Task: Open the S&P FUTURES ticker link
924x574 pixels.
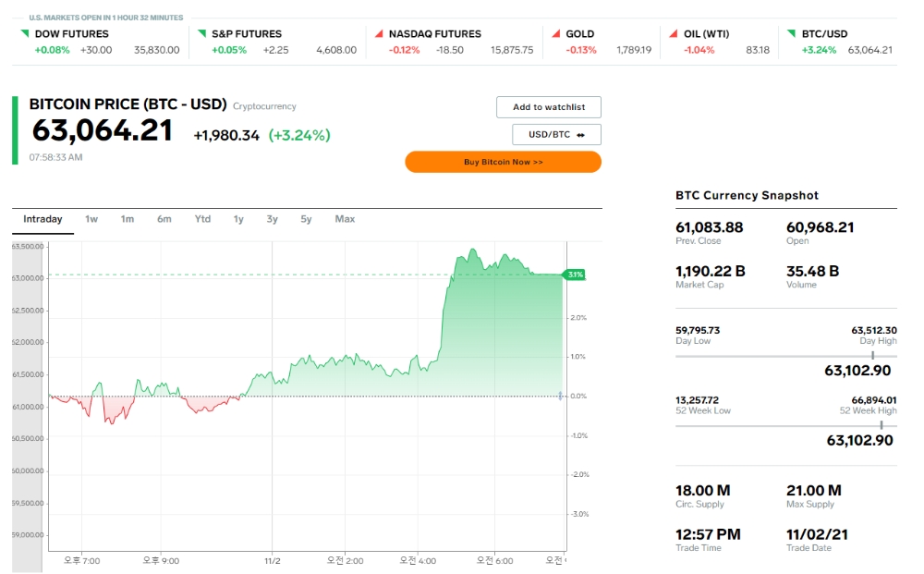Action: point(247,33)
